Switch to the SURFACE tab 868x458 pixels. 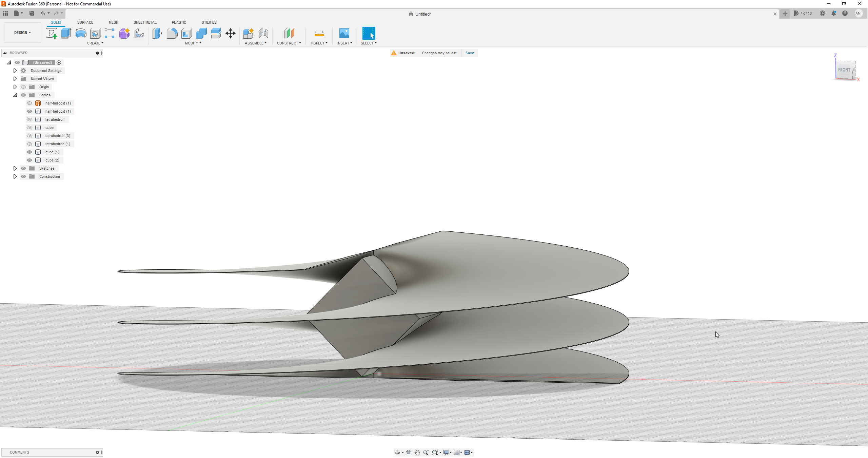coord(85,22)
